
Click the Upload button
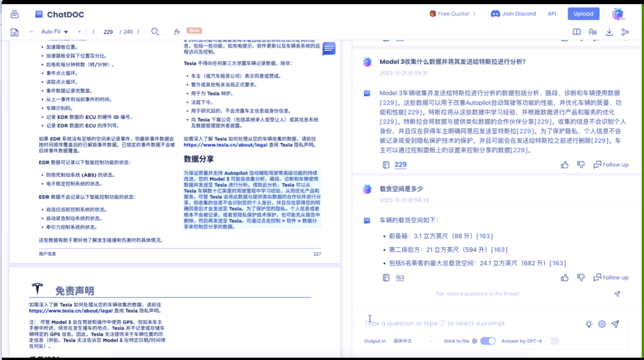[583, 13]
